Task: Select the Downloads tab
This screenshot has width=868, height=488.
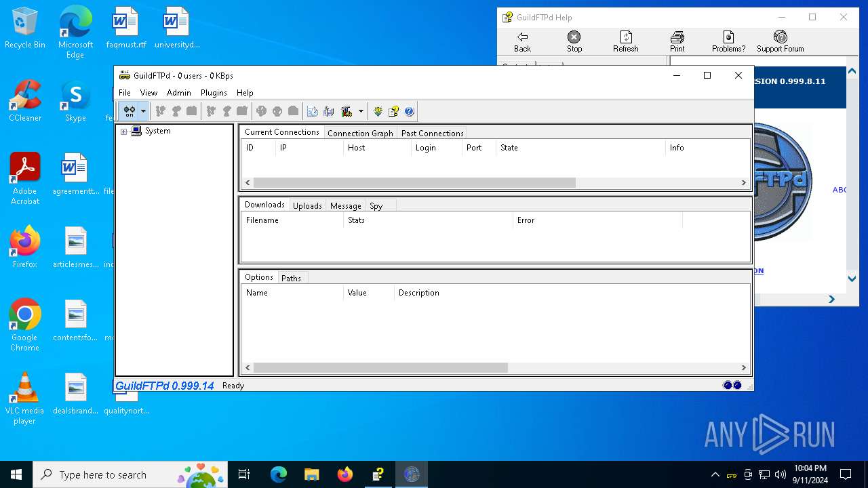Action: click(x=264, y=205)
